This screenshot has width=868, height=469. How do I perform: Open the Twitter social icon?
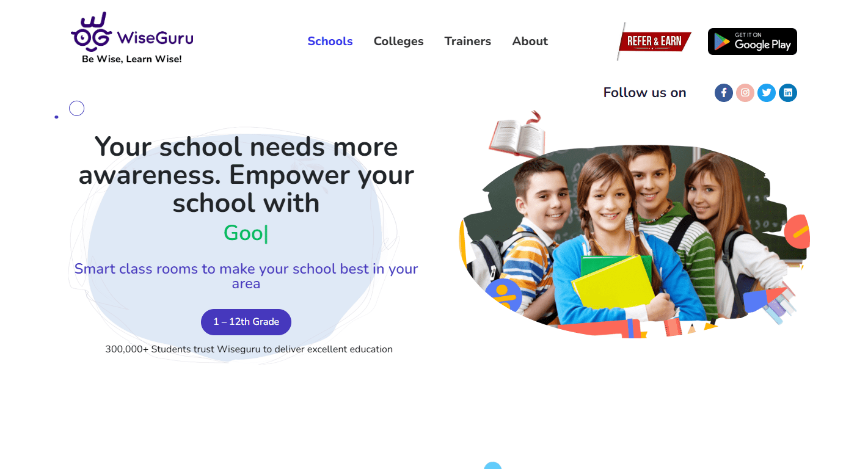point(767,93)
